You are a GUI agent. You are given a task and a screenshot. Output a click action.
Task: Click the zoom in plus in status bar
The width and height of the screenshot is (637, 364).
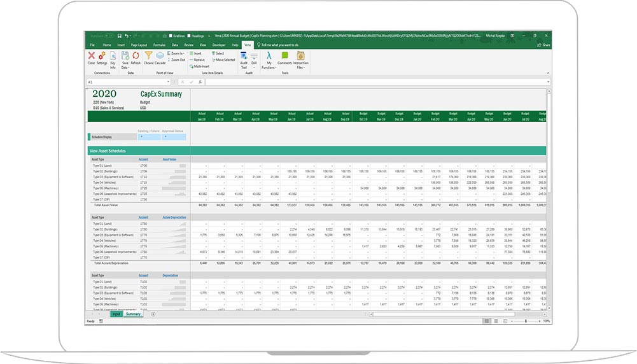(540, 321)
